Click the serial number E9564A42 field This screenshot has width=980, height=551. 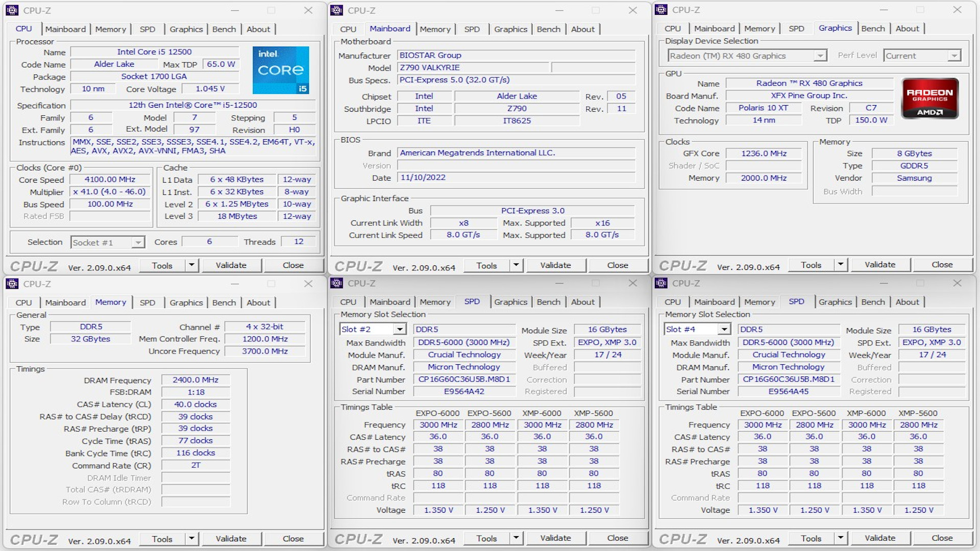pyautogui.click(x=464, y=392)
